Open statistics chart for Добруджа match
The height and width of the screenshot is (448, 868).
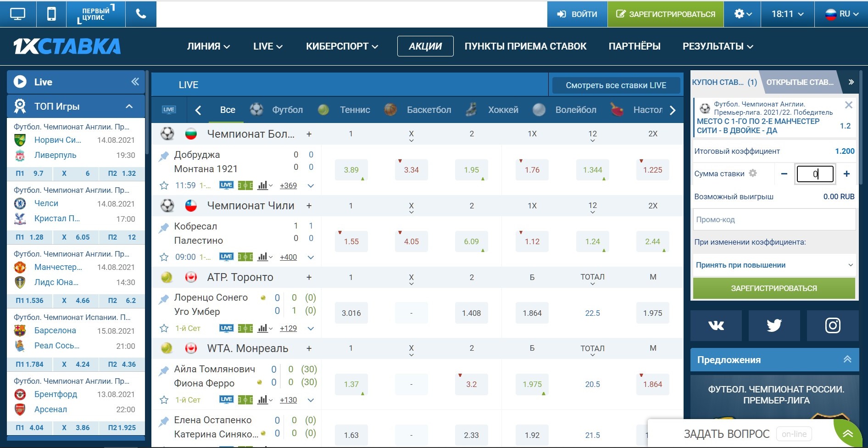[264, 185]
